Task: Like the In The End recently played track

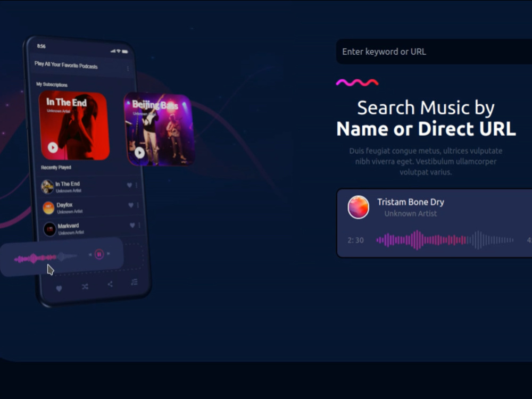Action: tap(129, 185)
